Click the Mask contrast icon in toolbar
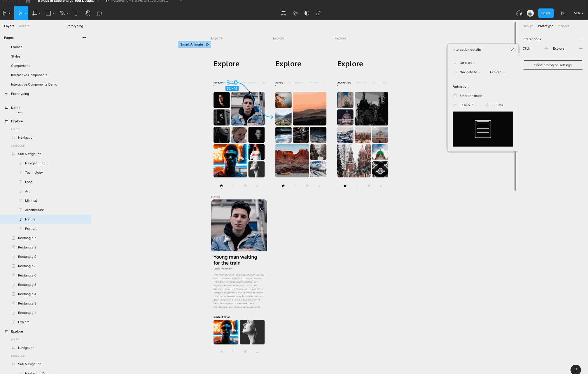The width and height of the screenshot is (588, 374). pos(307,13)
